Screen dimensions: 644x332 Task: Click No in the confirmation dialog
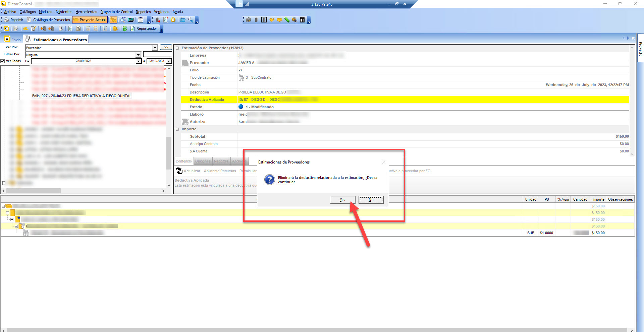click(x=371, y=200)
